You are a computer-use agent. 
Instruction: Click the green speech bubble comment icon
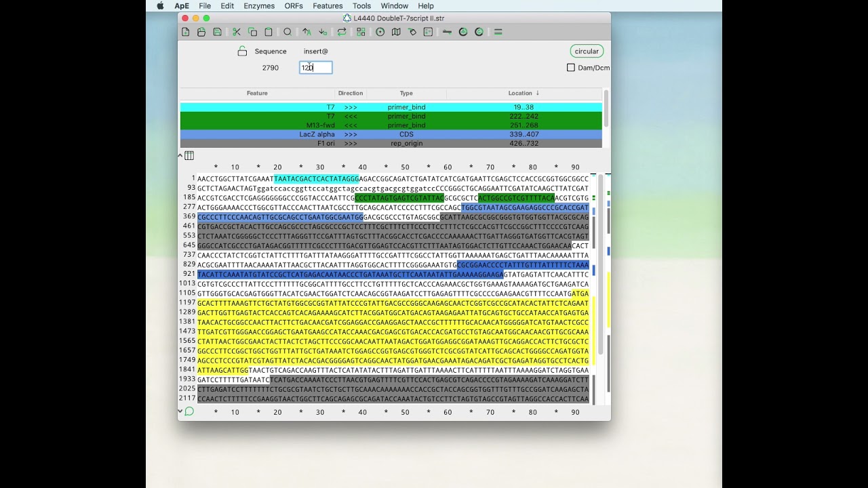coord(189,411)
